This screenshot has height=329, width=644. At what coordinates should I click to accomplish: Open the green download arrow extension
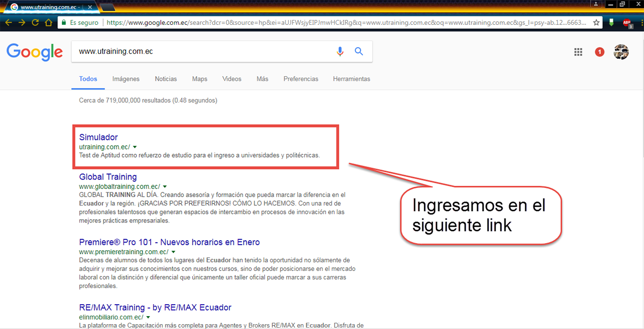(x=612, y=22)
